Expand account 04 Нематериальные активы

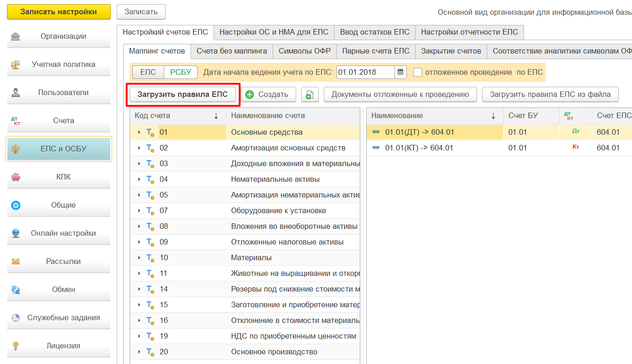(x=139, y=180)
